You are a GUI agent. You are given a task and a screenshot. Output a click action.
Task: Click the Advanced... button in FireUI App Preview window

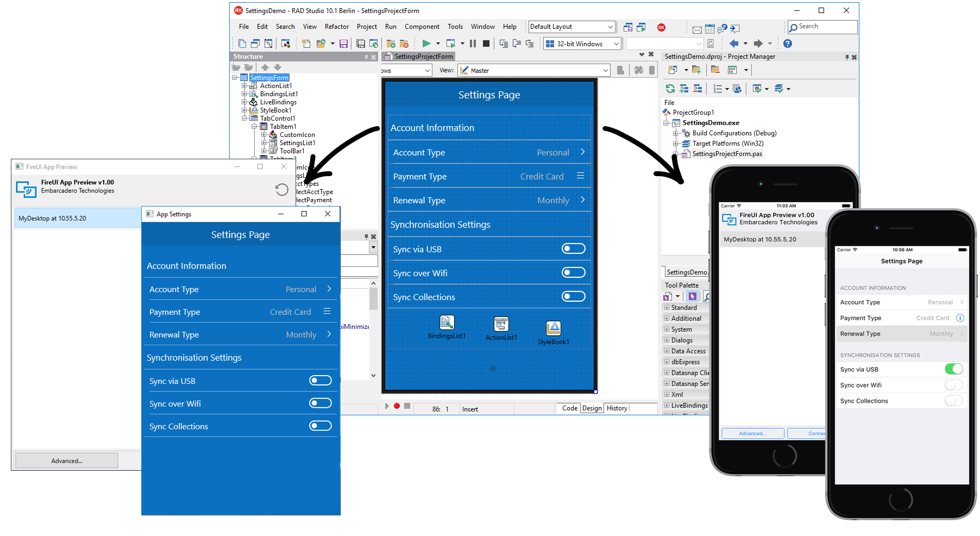(67, 460)
